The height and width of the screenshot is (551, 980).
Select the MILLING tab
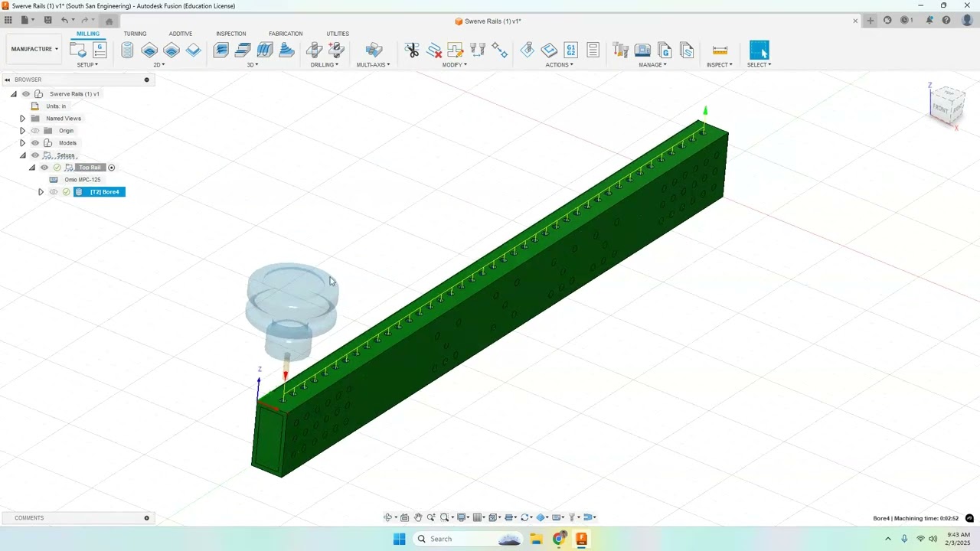88,34
